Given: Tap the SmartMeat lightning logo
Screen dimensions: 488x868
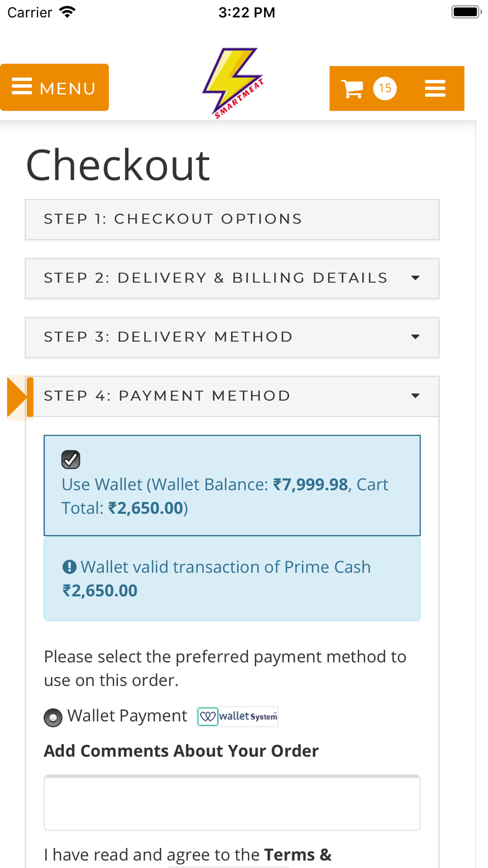Looking at the screenshot, I should [x=233, y=83].
